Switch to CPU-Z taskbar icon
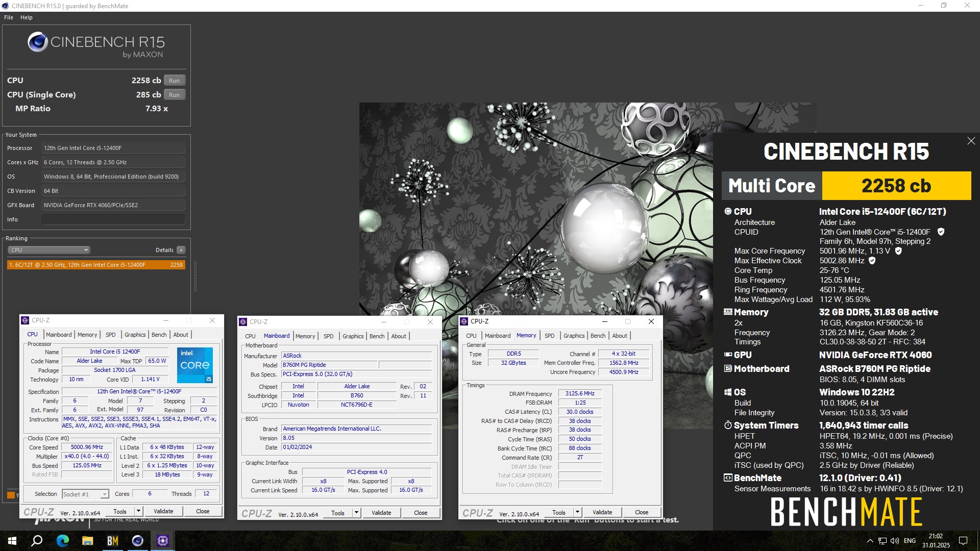Screen dimensions: 980x551 pyautogui.click(x=163, y=541)
